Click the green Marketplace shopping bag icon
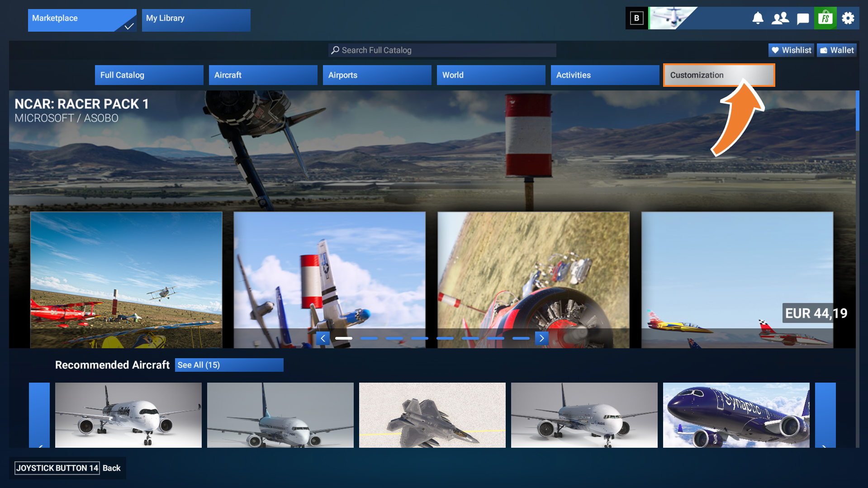This screenshot has width=868, height=488. [x=825, y=18]
